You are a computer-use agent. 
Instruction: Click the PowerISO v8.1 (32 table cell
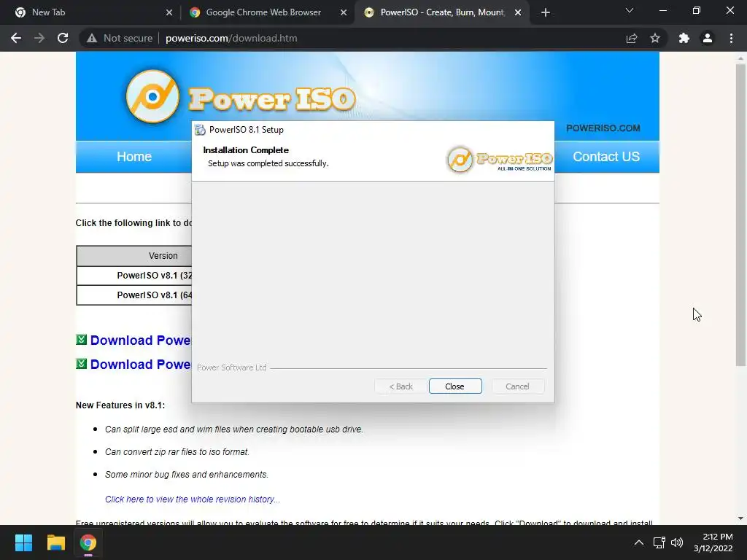point(134,276)
